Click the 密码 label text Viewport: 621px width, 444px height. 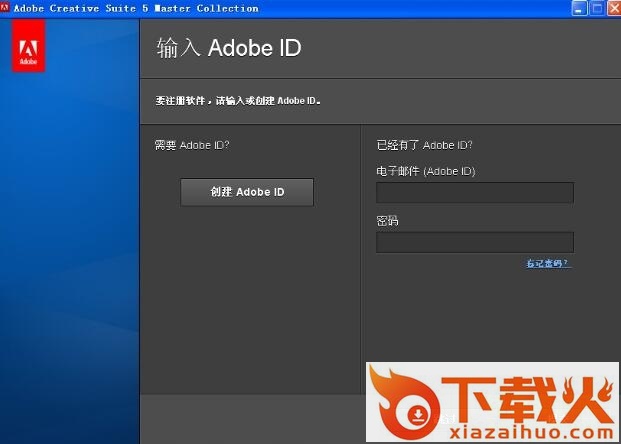point(387,220)
